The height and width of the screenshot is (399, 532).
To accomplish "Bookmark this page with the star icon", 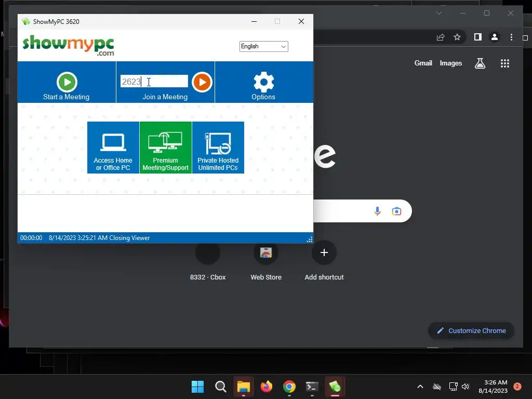I will point(457,37).
